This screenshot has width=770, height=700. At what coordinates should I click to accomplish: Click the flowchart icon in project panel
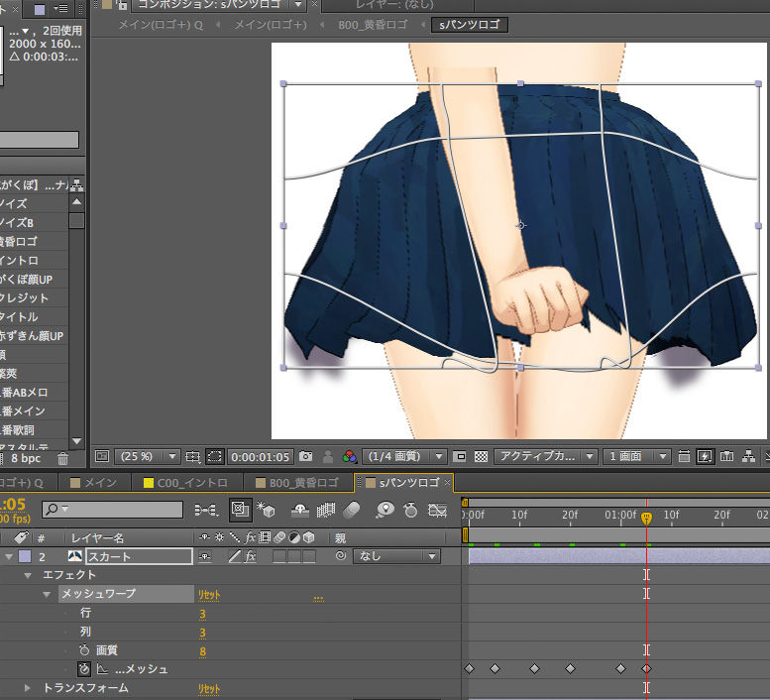pos(76,185)
